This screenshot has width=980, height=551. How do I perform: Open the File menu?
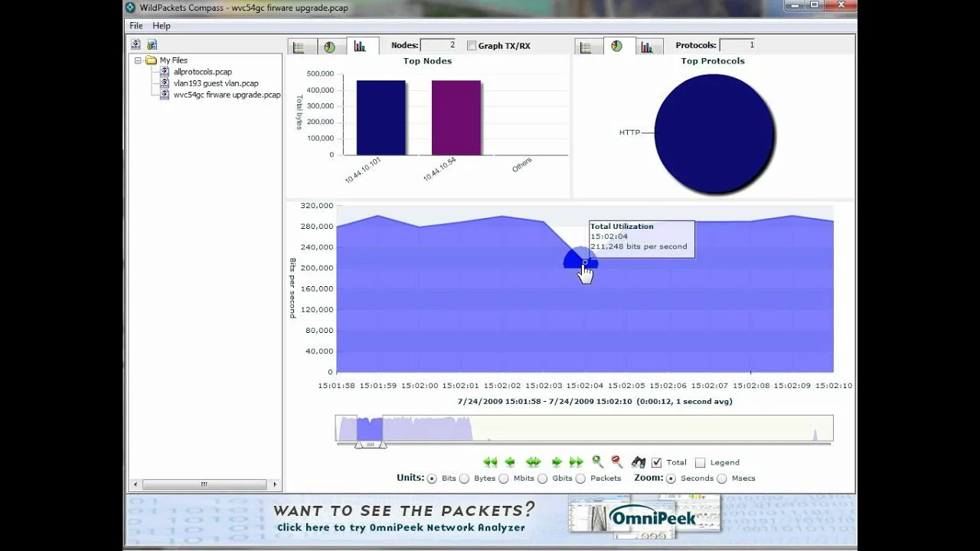(x=136, y=25)
